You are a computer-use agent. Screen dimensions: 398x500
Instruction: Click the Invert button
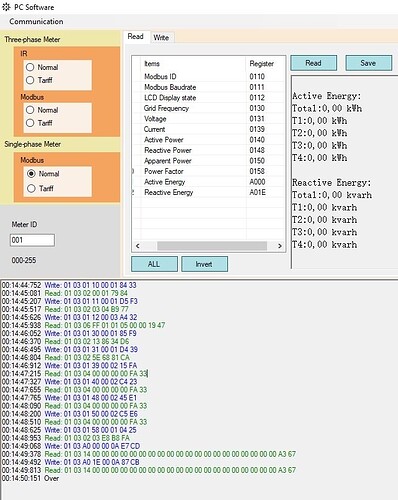(204, 264)
